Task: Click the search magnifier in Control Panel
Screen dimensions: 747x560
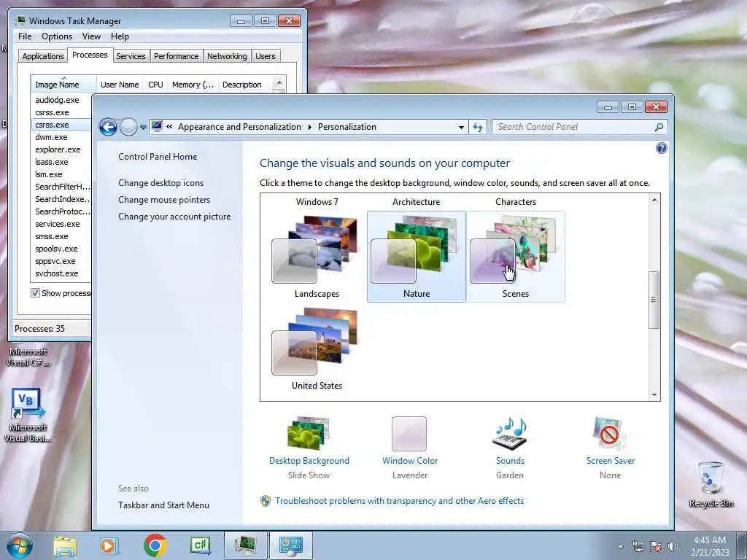Action: pyautogui.click(x=659, y=127)
